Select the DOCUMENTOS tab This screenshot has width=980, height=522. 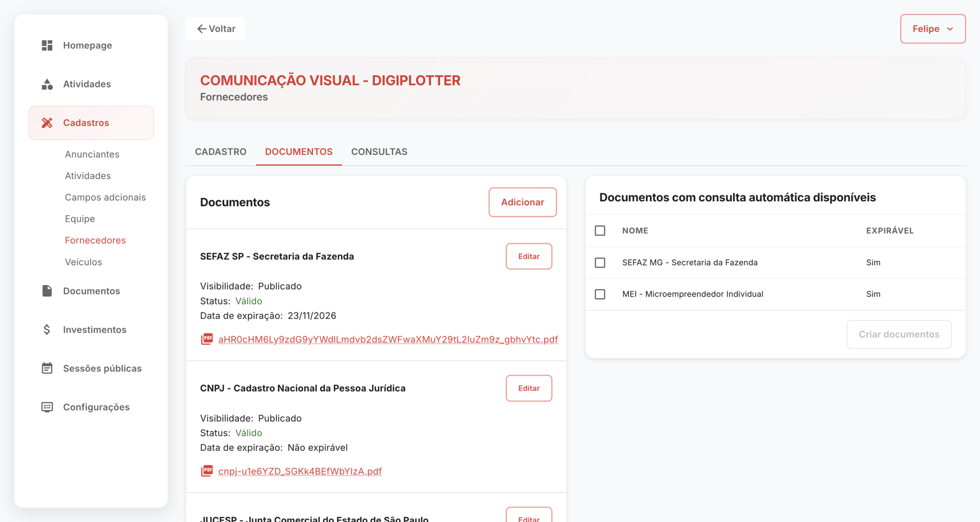[x=299, y=151]
